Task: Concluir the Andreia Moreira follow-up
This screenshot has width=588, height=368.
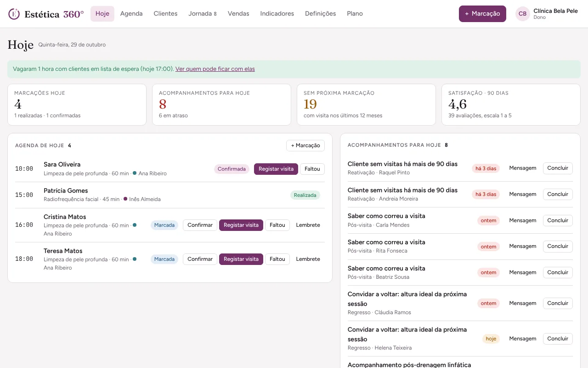Action: [558, 194]
